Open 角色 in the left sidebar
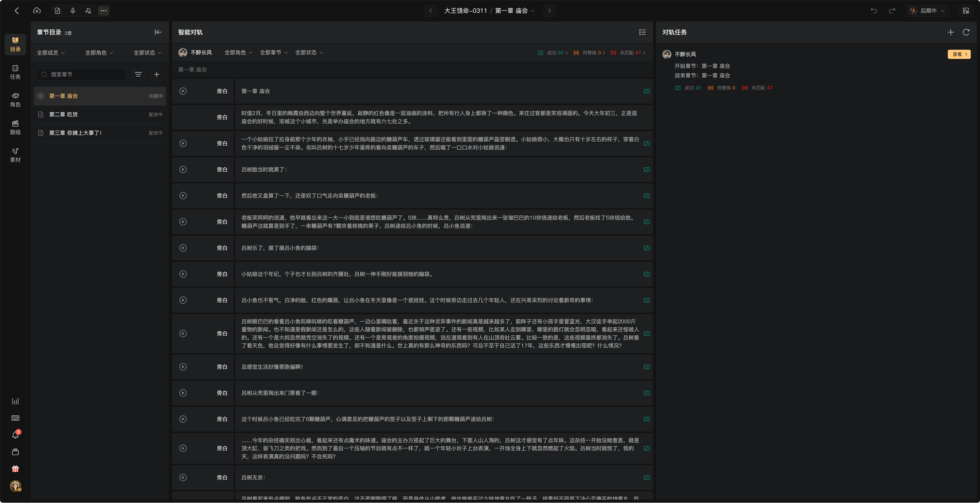The width and height of the screenshot is (980, 503). [15, 100]
